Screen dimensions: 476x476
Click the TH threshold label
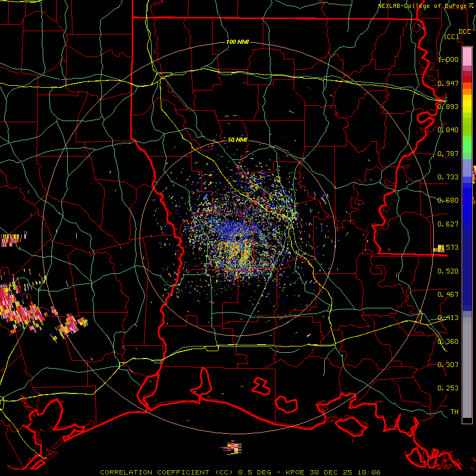tap(454, 412)
